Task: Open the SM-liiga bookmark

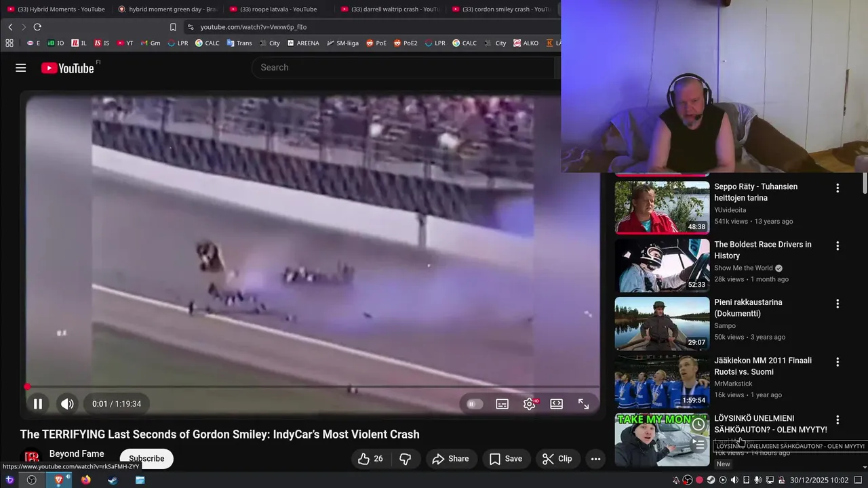Action: 342,43
